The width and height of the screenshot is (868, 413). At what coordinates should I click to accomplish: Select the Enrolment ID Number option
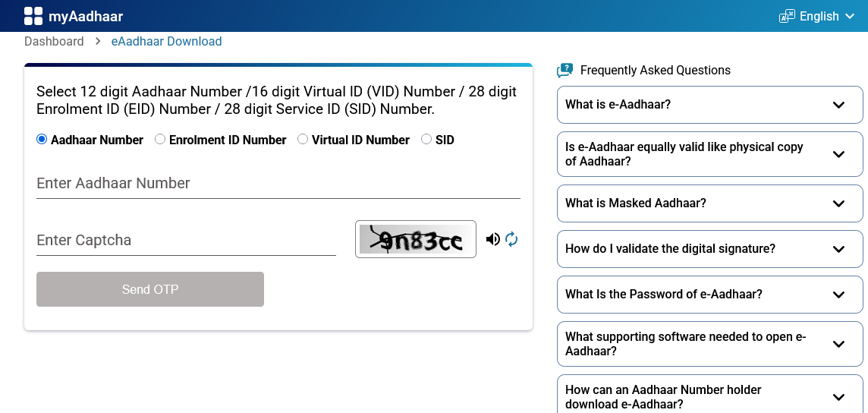pyautogui.click(x=160, y=140)
